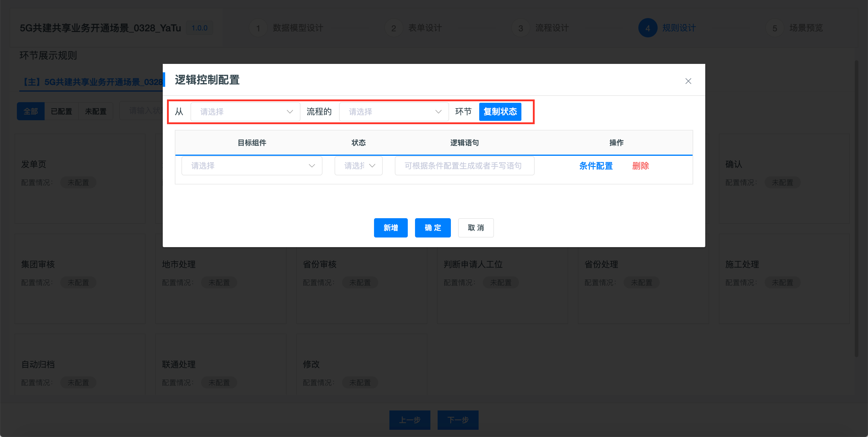Go to step 4 规则设计 circle
The width and height of the screenshot is (868, 437).
647,28
